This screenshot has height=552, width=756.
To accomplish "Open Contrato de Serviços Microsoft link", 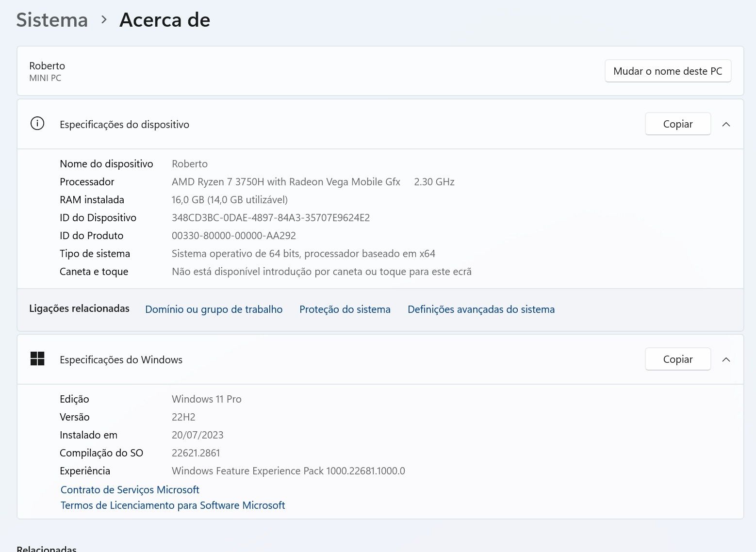I will click(x=130, y=490).
